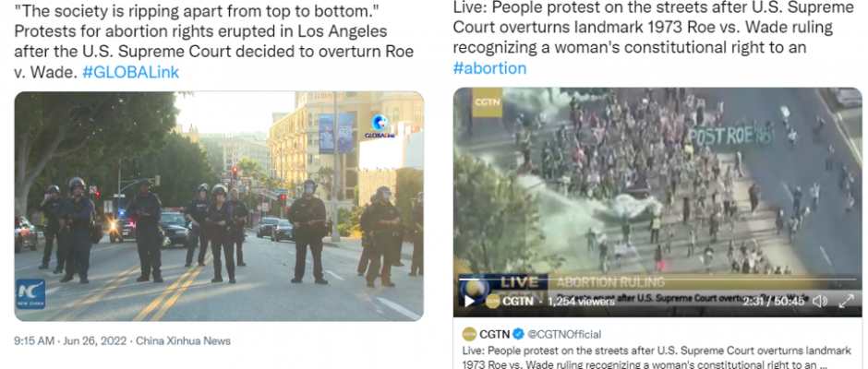
Task: Play the CGTN live video
Action: (x=469, y=302)
